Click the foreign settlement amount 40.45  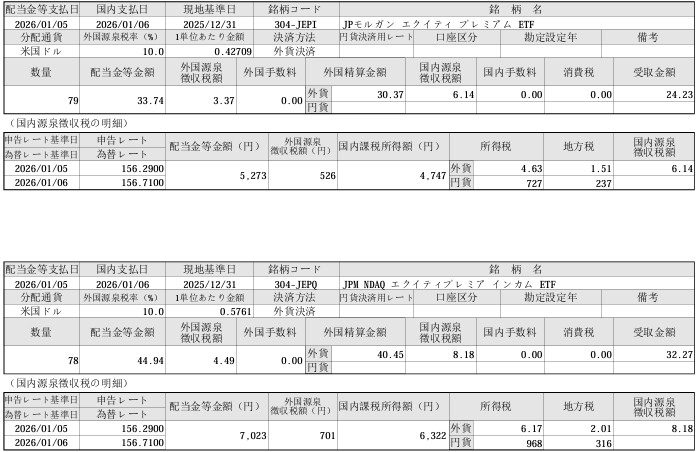click(390, 354)
